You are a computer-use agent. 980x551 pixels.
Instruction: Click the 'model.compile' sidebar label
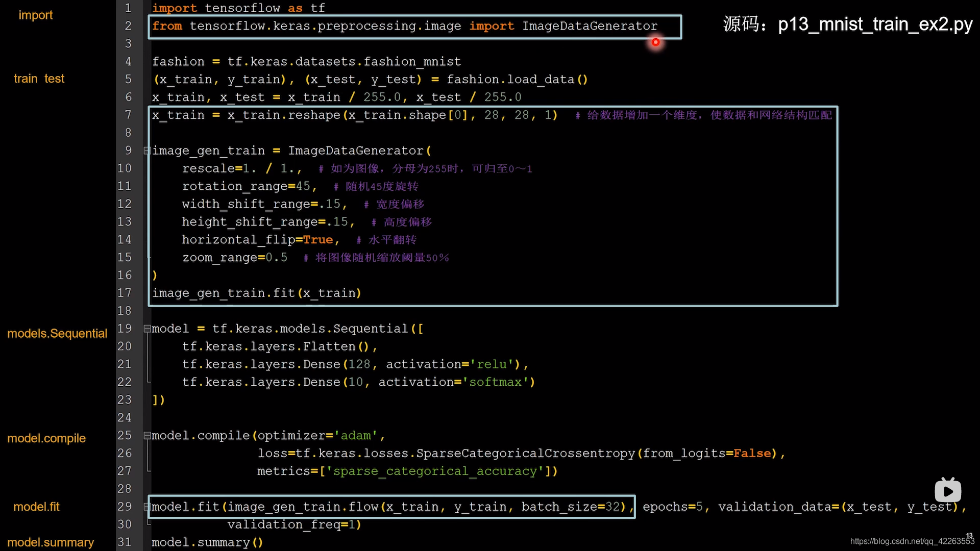click(x=46, y=438)
